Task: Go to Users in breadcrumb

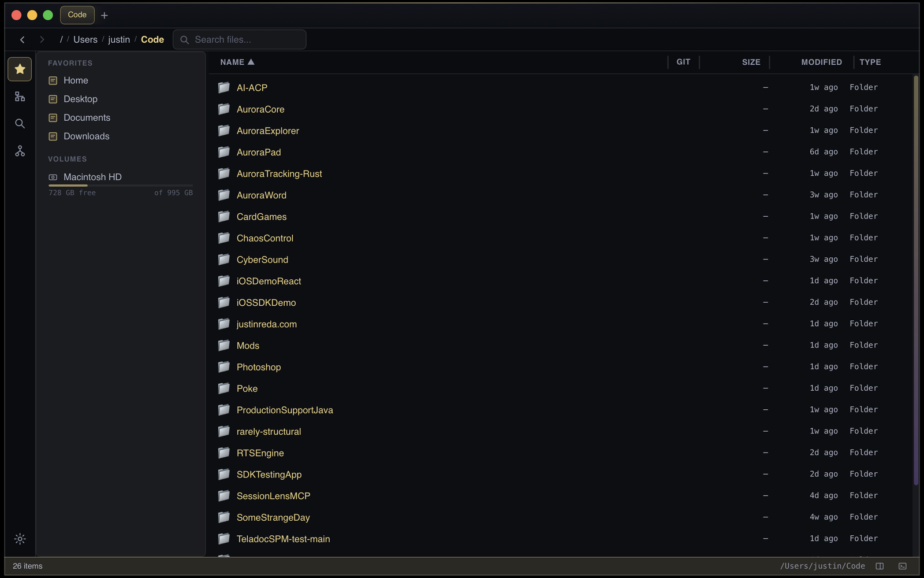Action: tap(85, 39)
